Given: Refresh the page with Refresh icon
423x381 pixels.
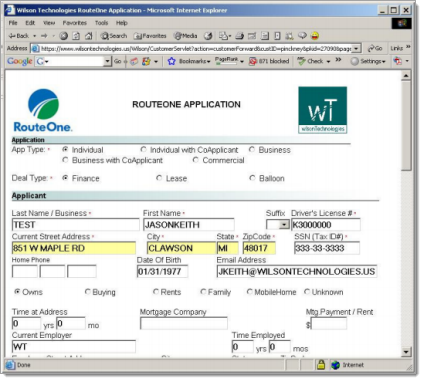Looking at the screenshot, I should pos(76,36).
